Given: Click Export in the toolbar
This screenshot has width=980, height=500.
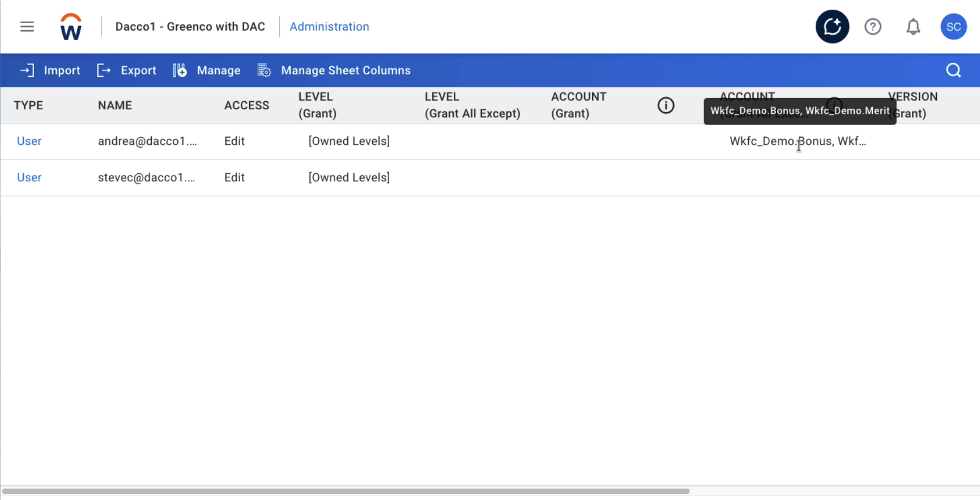Looking at the screenshot, I should (x=127, y=70).
